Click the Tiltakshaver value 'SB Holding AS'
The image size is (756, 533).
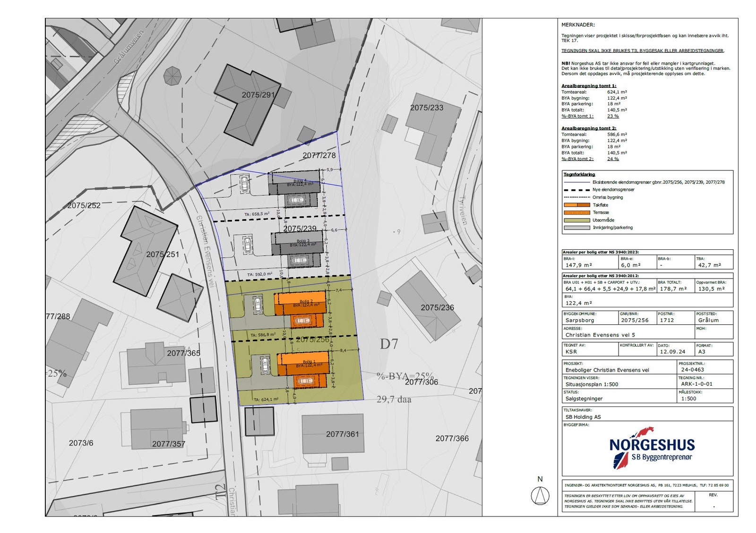(583, 417)
